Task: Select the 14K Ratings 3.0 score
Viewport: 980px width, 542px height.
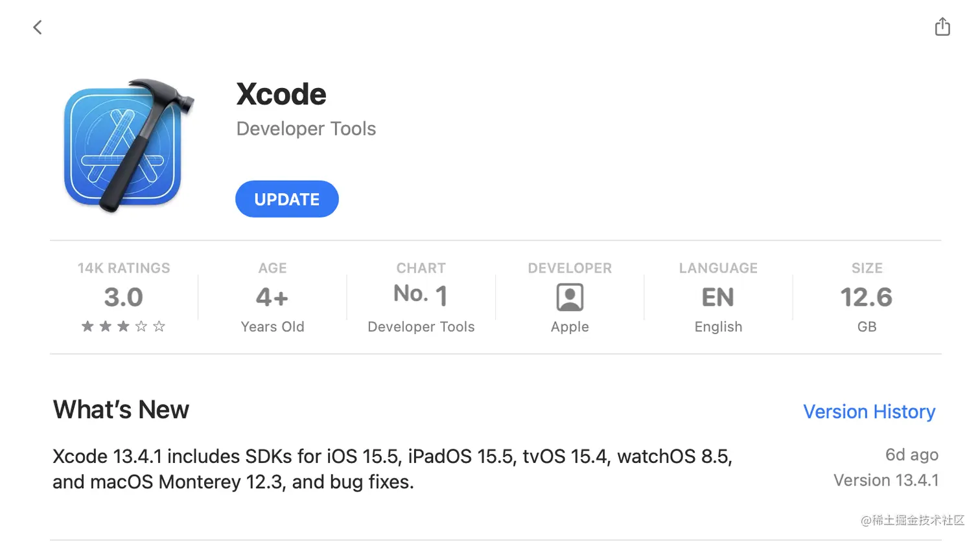Action: click(x=123, y=297)
